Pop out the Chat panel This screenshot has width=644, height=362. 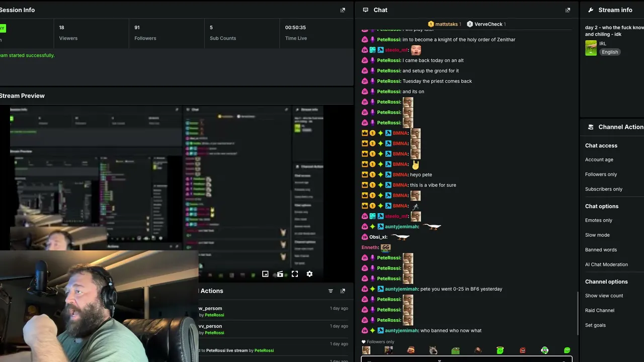click(568, 10)
